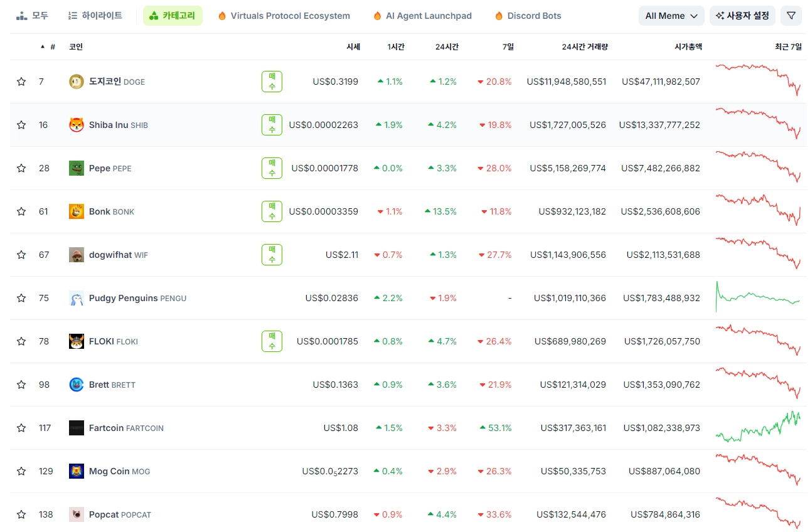Click the Popcat logo icon

(77, 514)
